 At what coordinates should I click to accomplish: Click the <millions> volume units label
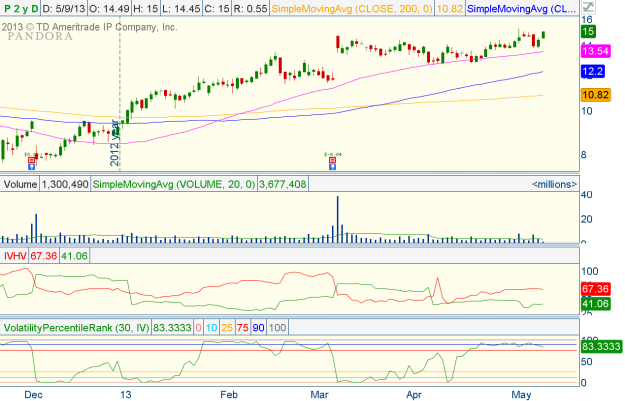tap(551, 184)
